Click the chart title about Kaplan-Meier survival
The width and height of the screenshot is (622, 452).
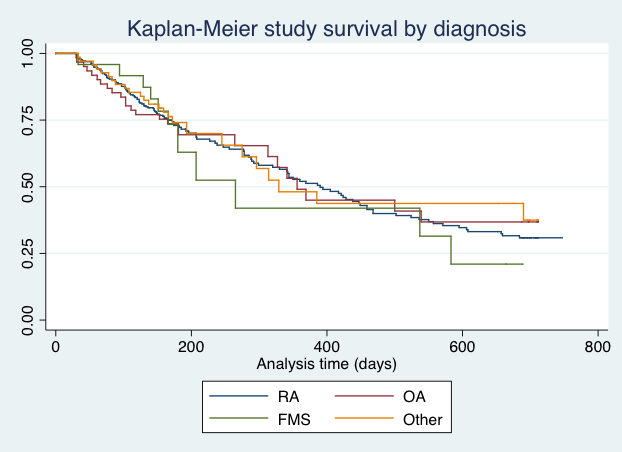click(x=326, y=28)
